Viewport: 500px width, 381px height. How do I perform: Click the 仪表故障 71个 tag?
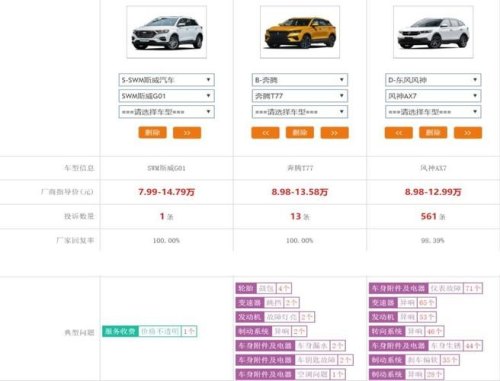426,288
